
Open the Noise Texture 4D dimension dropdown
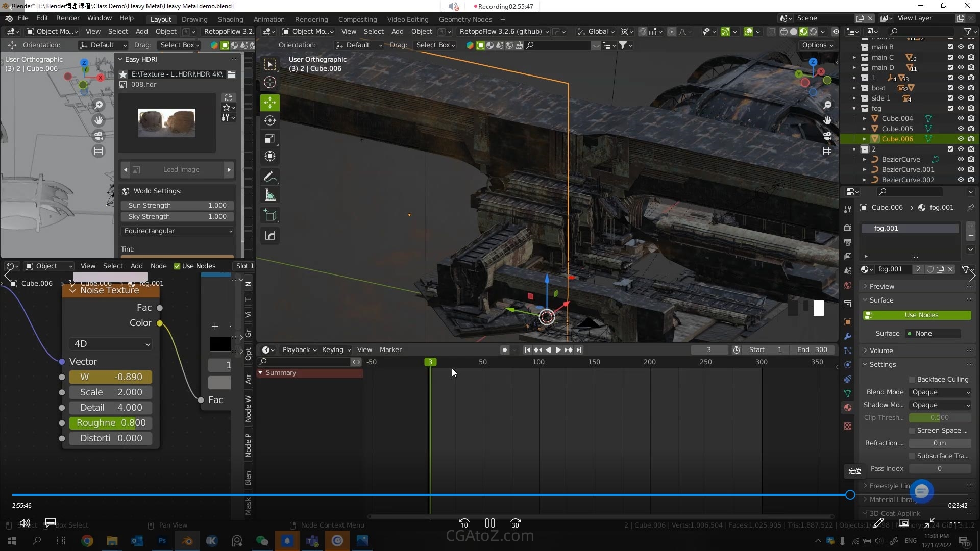pyautogui.click(x=111, y=344)
